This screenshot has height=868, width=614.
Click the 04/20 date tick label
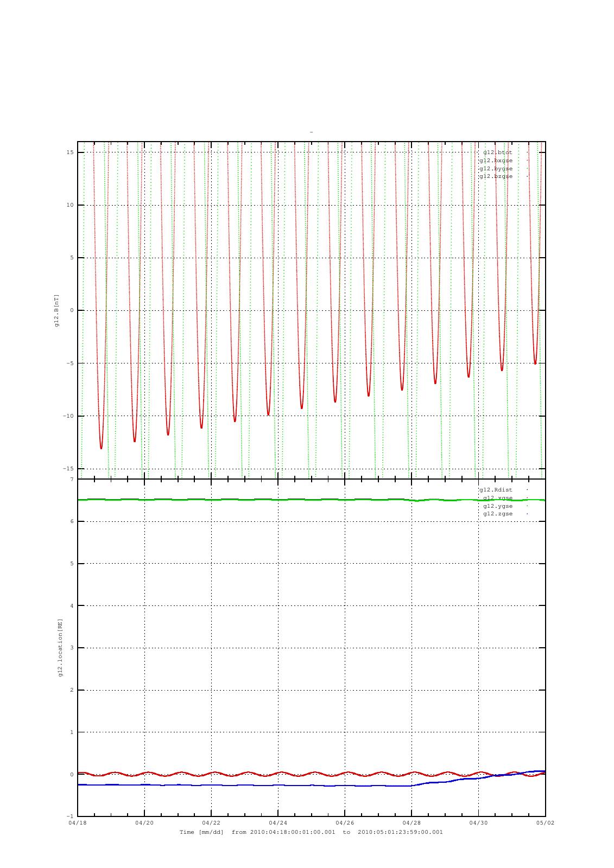[144, 823]
